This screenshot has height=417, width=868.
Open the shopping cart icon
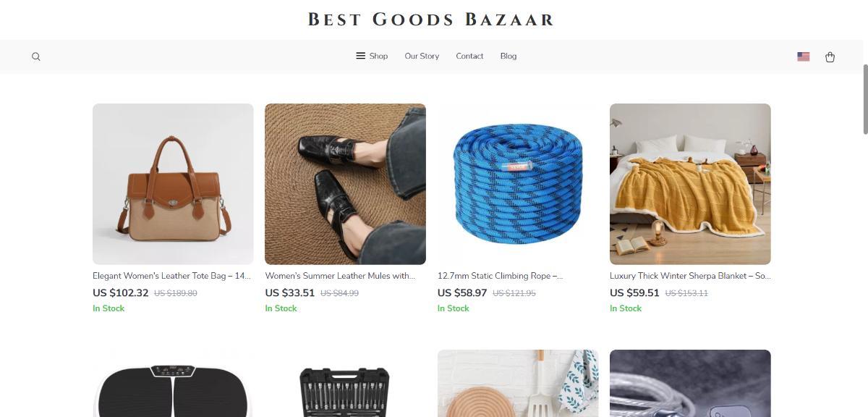[830, 56]
